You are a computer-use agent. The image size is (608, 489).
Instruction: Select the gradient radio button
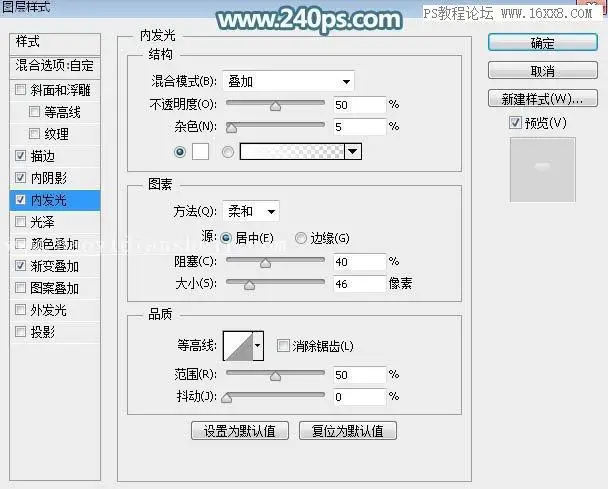tap(228, 152)
